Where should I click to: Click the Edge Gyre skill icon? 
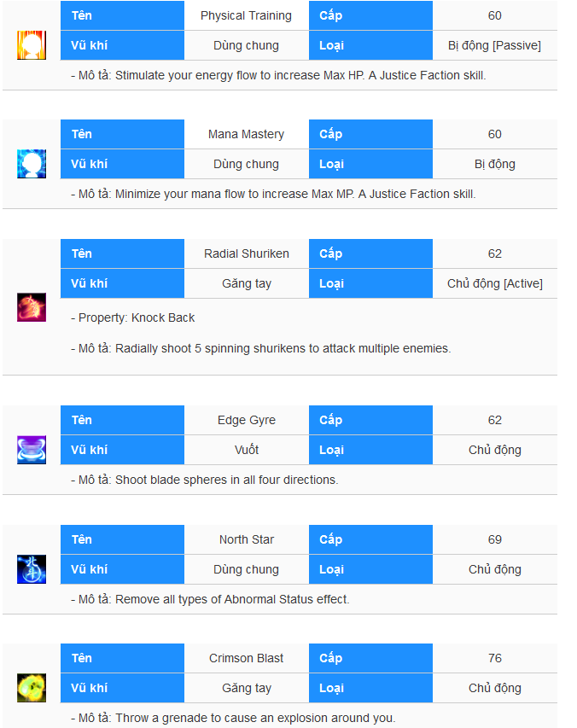coord(32,450)
